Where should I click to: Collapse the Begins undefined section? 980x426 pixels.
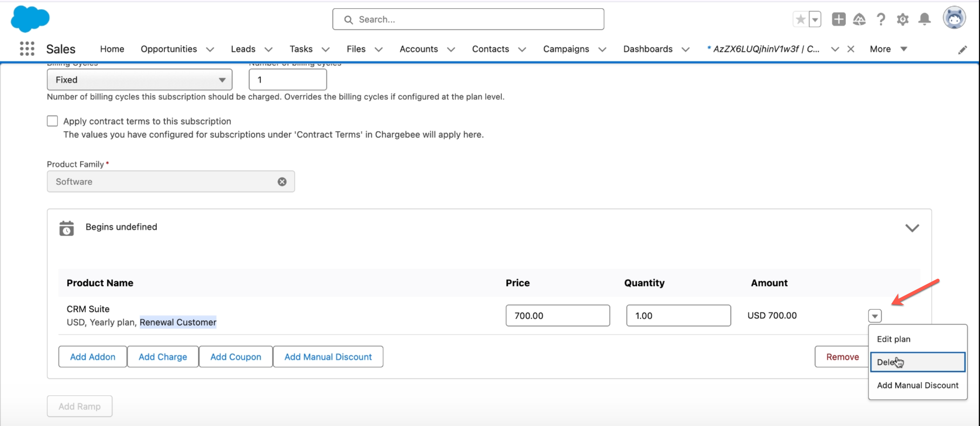[x=912, y=228]
